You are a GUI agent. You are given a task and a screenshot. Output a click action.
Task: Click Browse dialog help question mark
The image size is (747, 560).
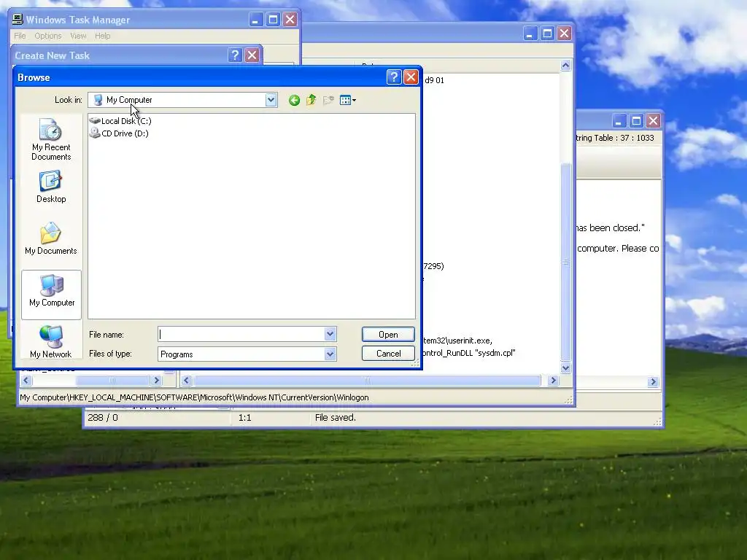pos(394,77)
